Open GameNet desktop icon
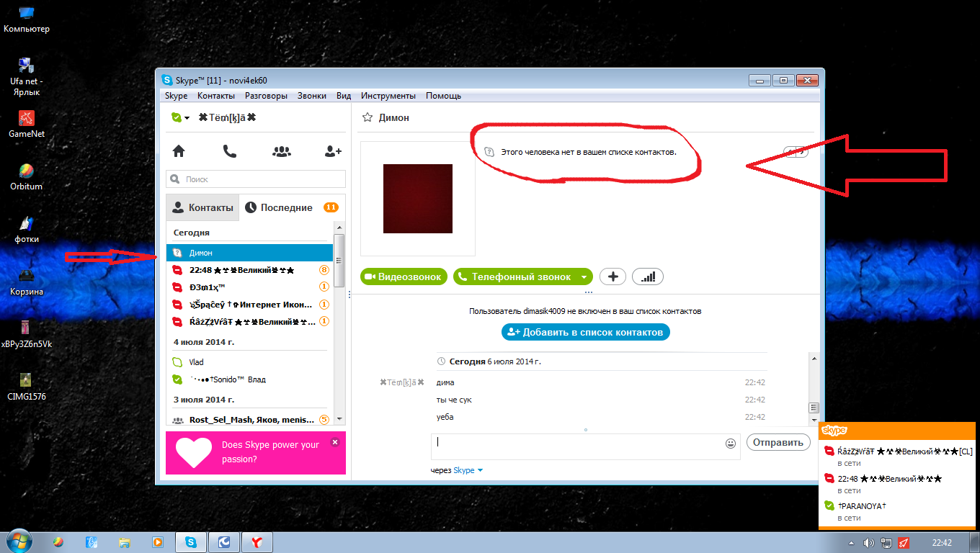This screenshot has height=553, width=980. pyautogui.click(x=27, y=125)
